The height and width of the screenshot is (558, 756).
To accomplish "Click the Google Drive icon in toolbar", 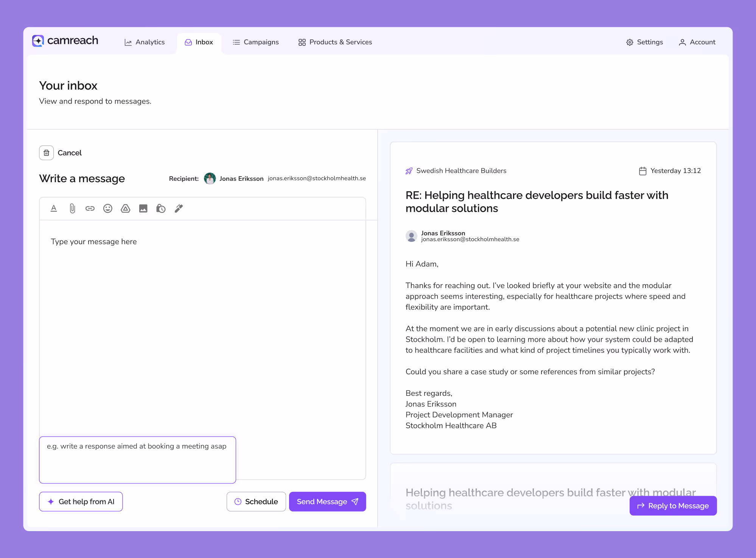I will [x=126, y=208].
